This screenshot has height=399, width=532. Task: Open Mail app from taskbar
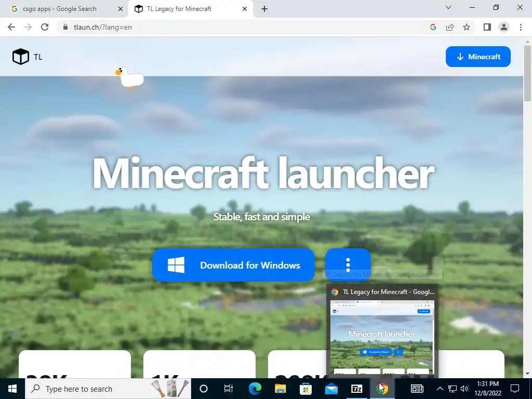[331, 389]
